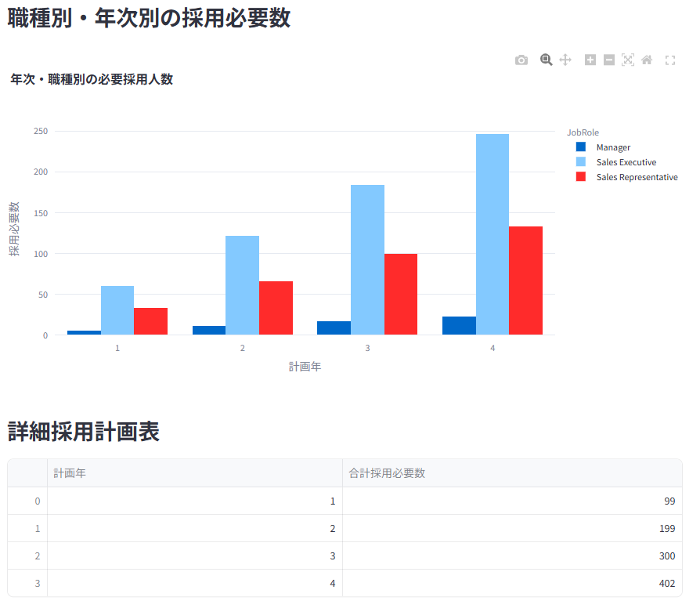Toggle Sales Representative series in legend
This screenshot has height=608, width=700.
pos(637,177)
